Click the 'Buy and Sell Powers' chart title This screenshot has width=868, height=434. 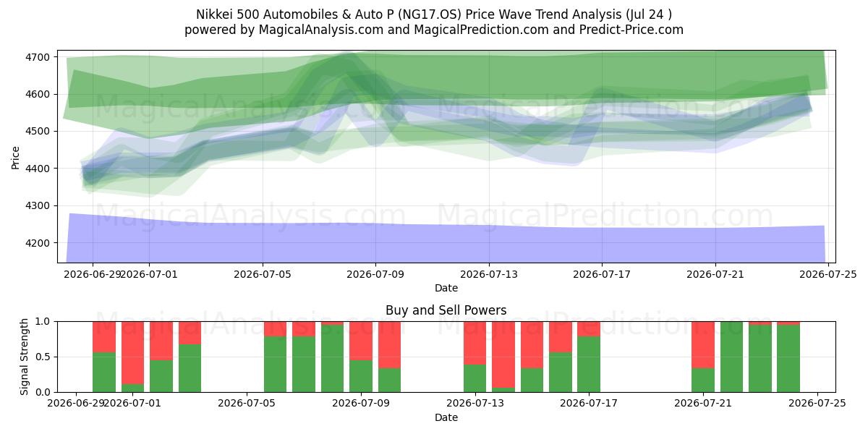pos(446,310)
